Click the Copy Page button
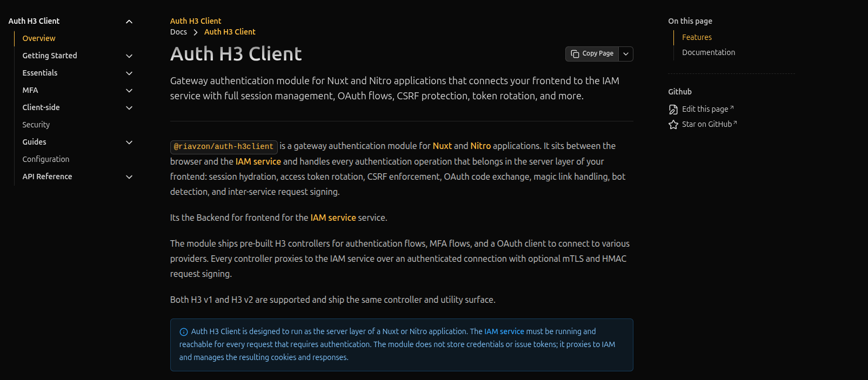This screenshot has width=868, height=380. (592, 54)
